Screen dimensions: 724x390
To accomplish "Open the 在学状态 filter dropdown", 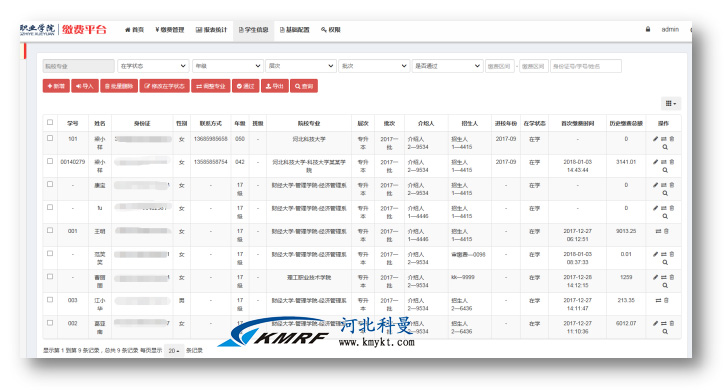I will pyautogui.click(x=153, y=66).
